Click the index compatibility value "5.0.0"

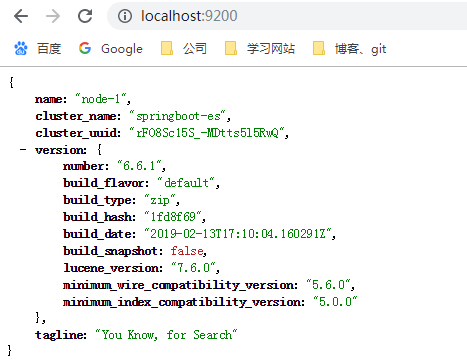coord(335,302)
